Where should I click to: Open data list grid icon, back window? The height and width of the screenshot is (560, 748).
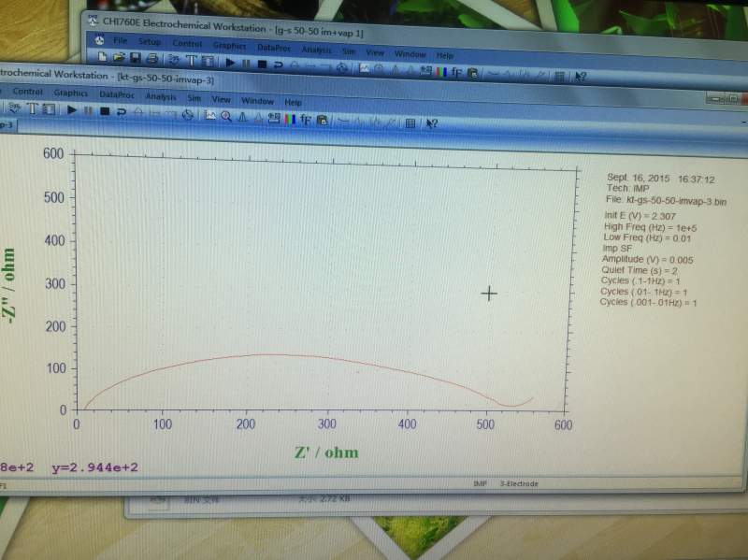point(559,76)
